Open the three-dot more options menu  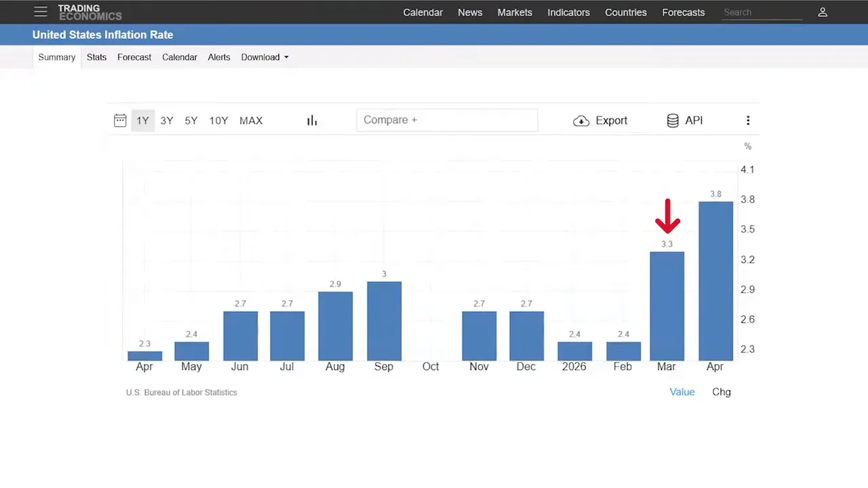(748, 121)
